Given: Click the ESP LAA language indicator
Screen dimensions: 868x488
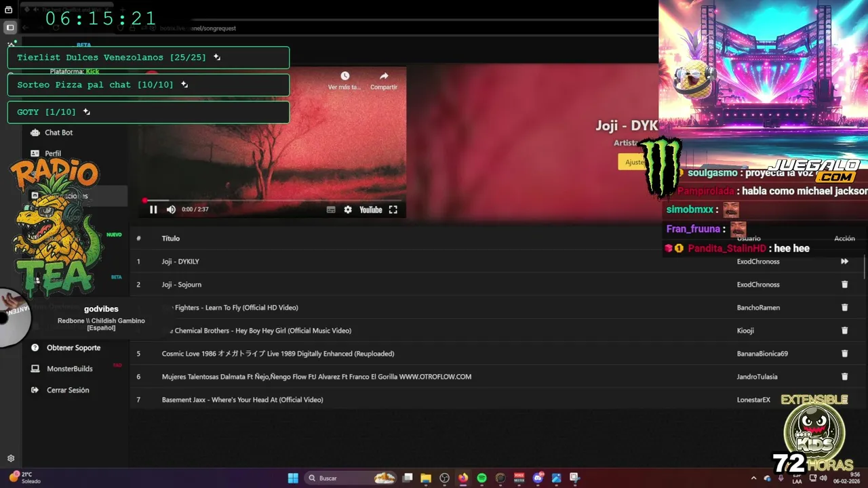Looking at the screenshot, I should tap(797, 478).
